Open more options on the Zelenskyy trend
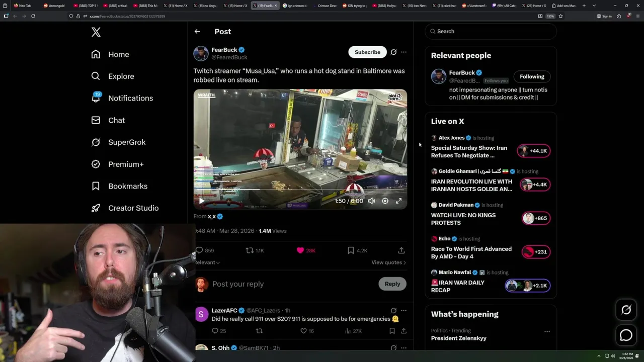 point(547,332)
